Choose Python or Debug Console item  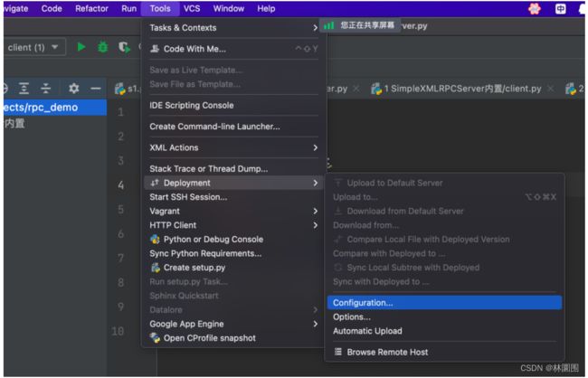(233, 240)
